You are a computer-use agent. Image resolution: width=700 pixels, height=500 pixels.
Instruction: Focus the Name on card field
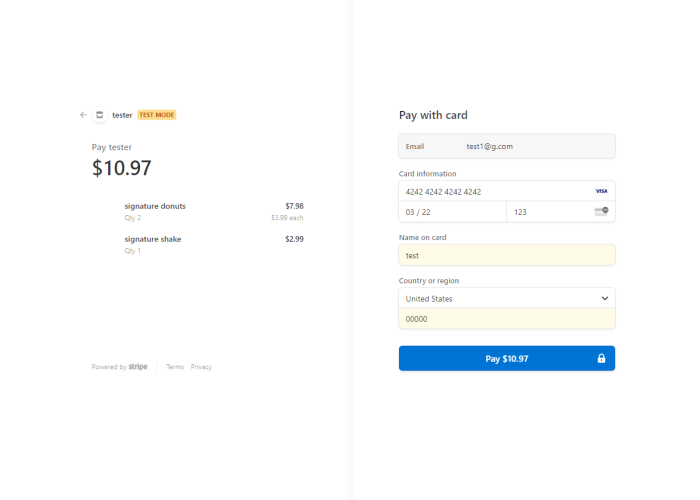[507, 255]
